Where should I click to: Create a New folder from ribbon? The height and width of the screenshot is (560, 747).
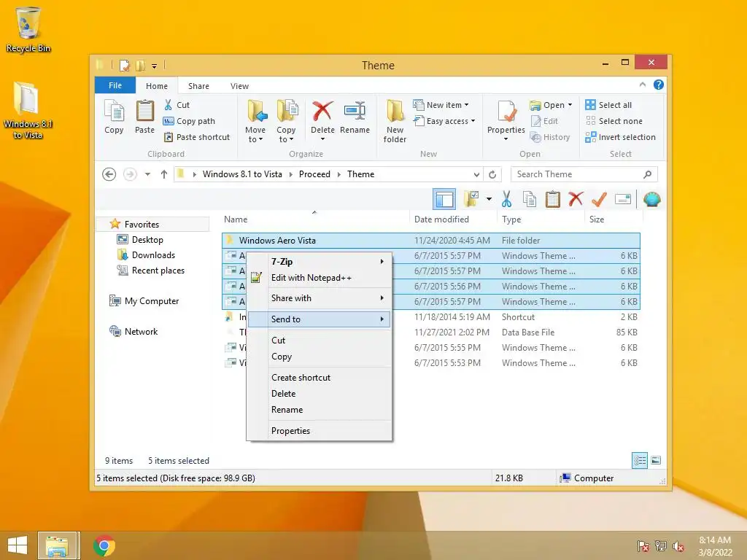395,121
